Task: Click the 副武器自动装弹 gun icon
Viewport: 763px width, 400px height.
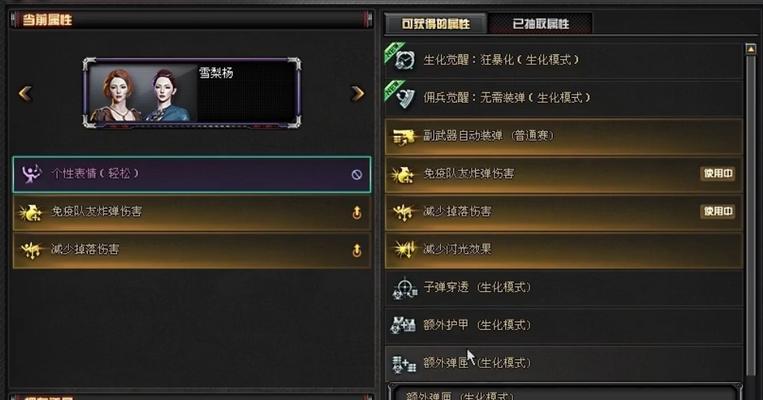Action: pos(403,137)
